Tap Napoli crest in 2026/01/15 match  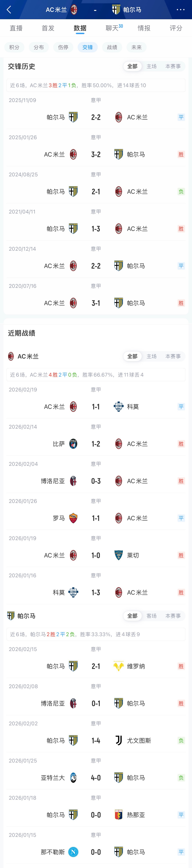coord(73,852)
